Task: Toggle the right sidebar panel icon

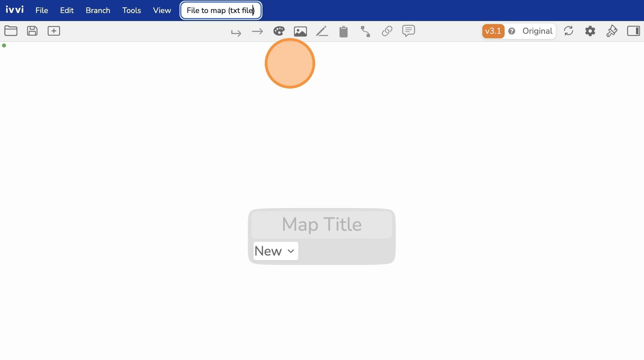Action: coord(633,31)
